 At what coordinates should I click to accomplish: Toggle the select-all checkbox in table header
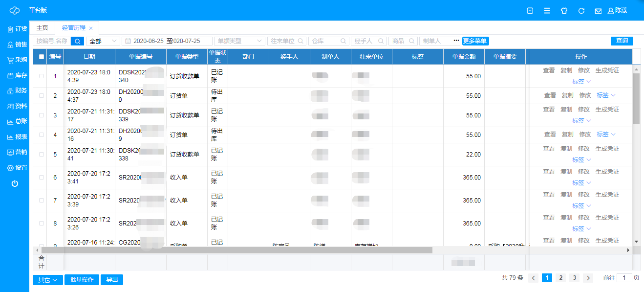42,57
